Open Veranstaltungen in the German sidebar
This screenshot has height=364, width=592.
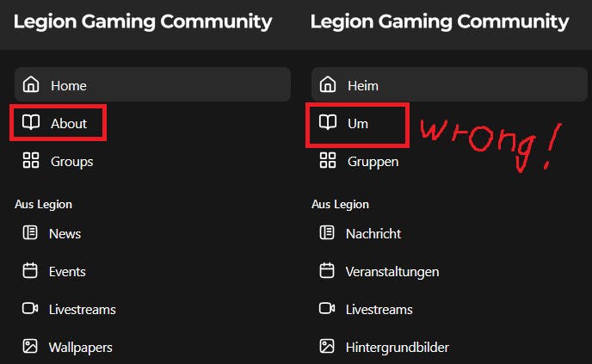tap(392, 272)
